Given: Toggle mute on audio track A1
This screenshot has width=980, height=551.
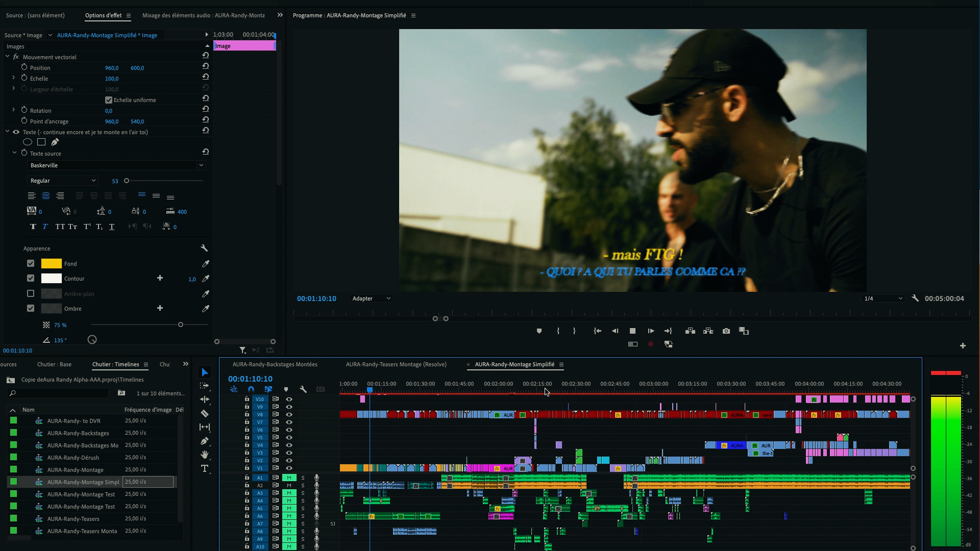Looking at the screenshot, I should 289,478.
